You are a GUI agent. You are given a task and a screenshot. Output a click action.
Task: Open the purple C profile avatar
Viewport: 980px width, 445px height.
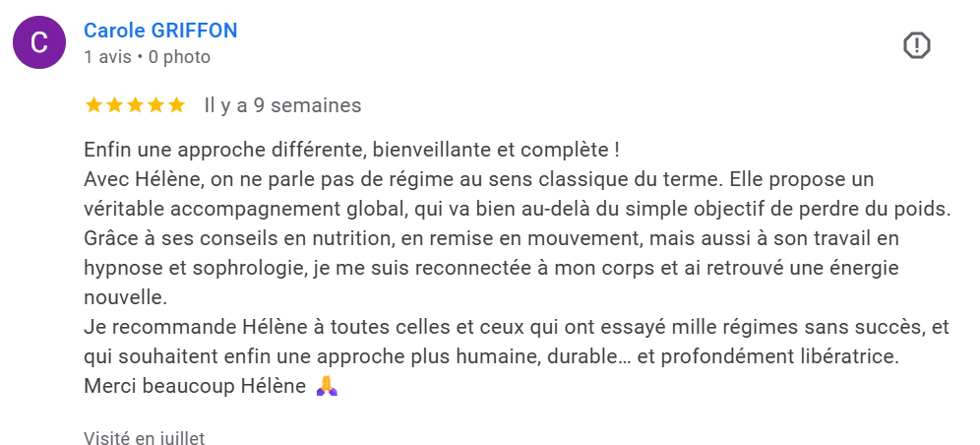pyautogui.click(x=39, y=43)
